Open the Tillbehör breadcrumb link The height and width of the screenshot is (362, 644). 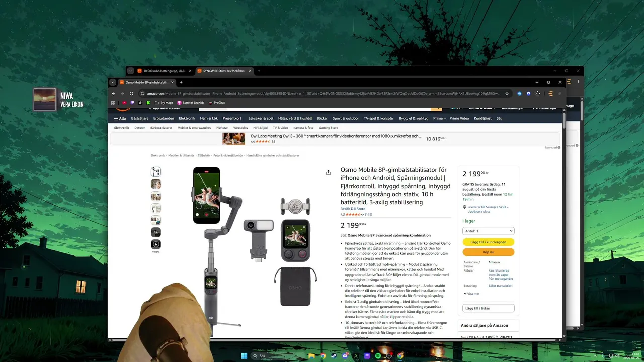tap(204, 156)
